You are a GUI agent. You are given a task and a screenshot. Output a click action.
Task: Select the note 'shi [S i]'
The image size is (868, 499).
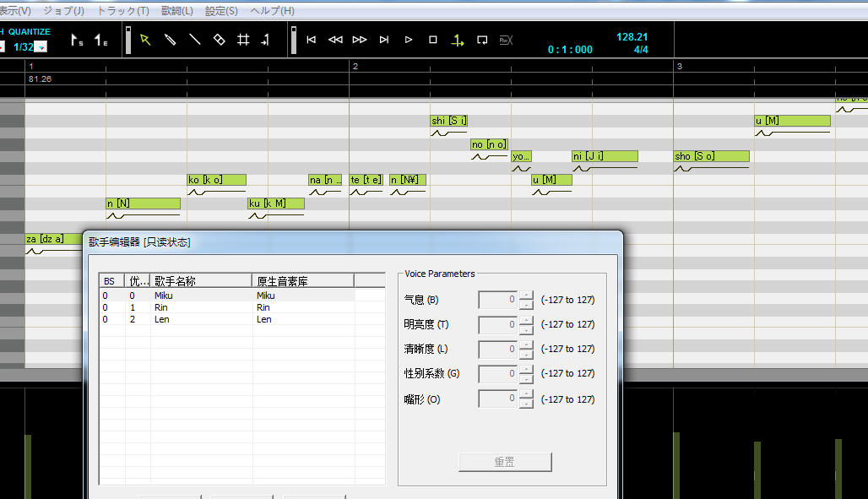449,121
